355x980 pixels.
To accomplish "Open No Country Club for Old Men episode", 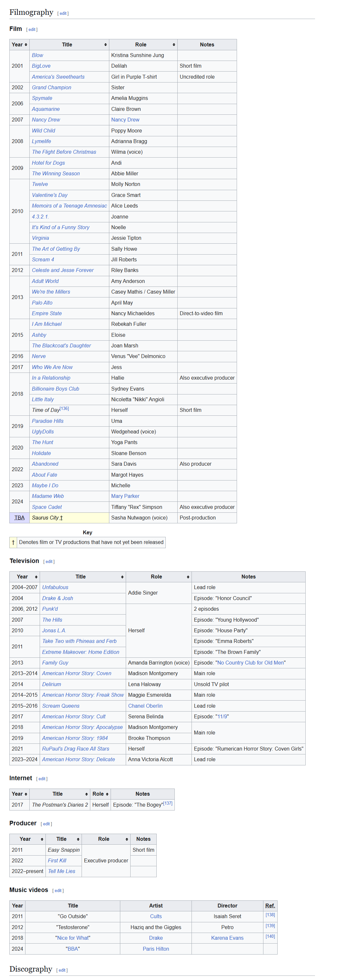I will click(x=250, y=663).
